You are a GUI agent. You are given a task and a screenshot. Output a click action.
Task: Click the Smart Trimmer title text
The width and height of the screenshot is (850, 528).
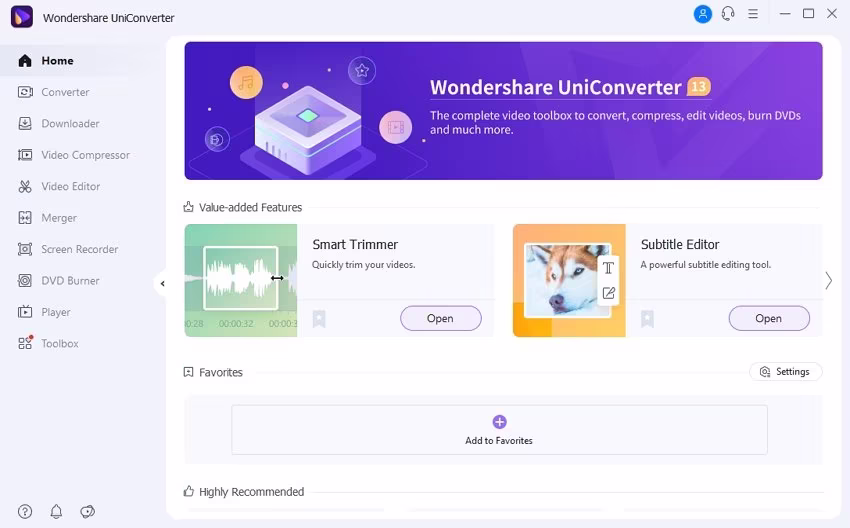tap(355, 244)
